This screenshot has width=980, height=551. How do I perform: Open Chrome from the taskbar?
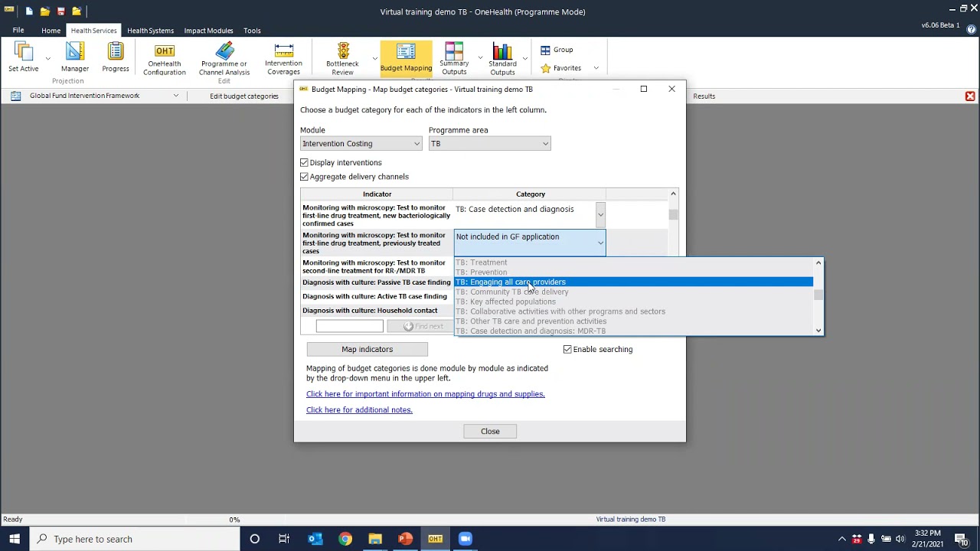[x=345, y=539]
